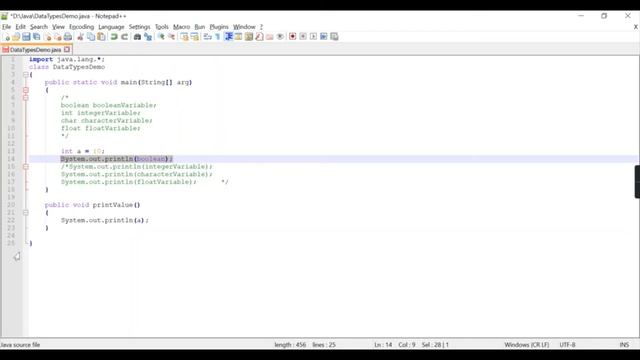Collapse the main method fold marker on line 5

tap(26, 90)
